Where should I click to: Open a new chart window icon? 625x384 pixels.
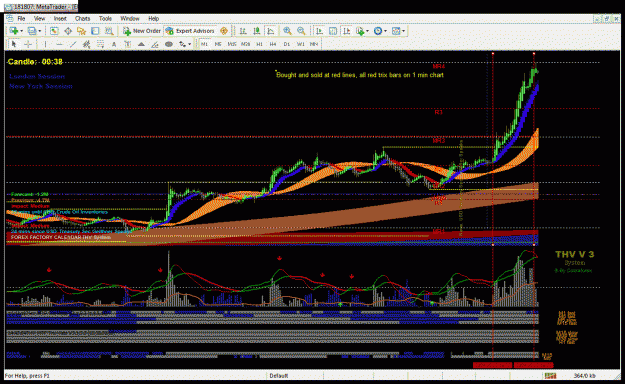[14, 31]
